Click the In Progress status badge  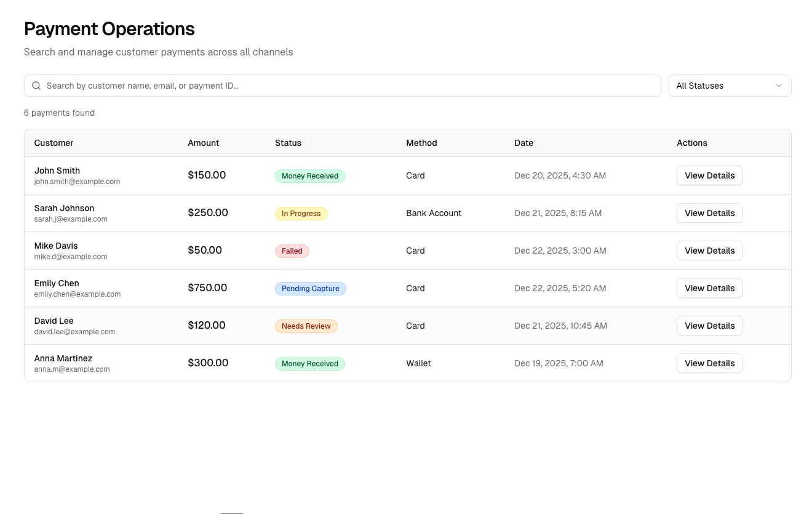[x=301, y=214]
